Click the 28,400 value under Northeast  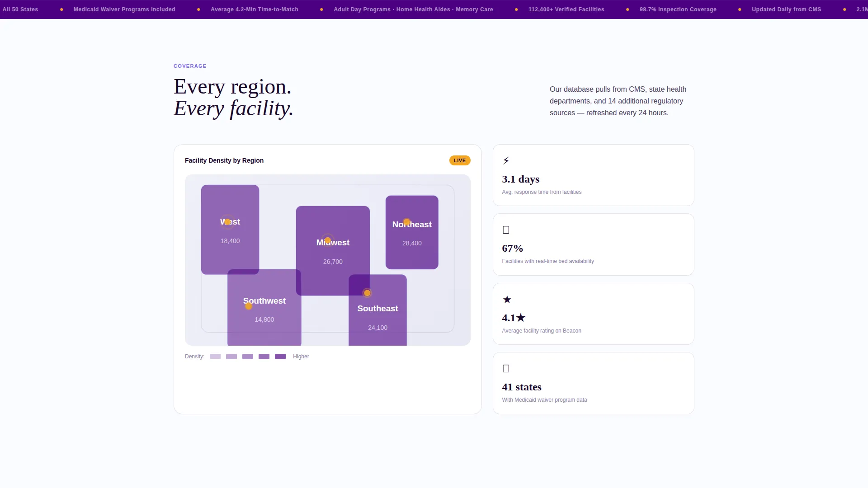(412, 243)
